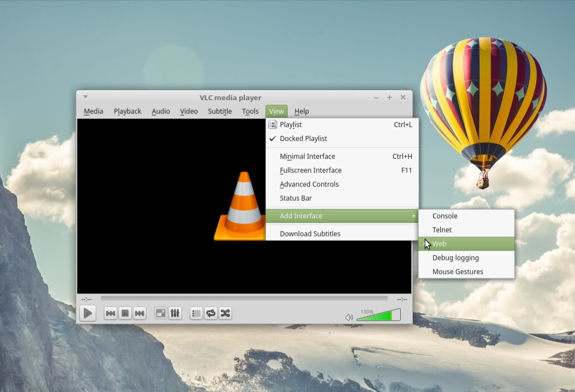This screenshot has width=575, height=392.
Task: Enable Minimal Interface mode
Action: (x=342, y=156)
